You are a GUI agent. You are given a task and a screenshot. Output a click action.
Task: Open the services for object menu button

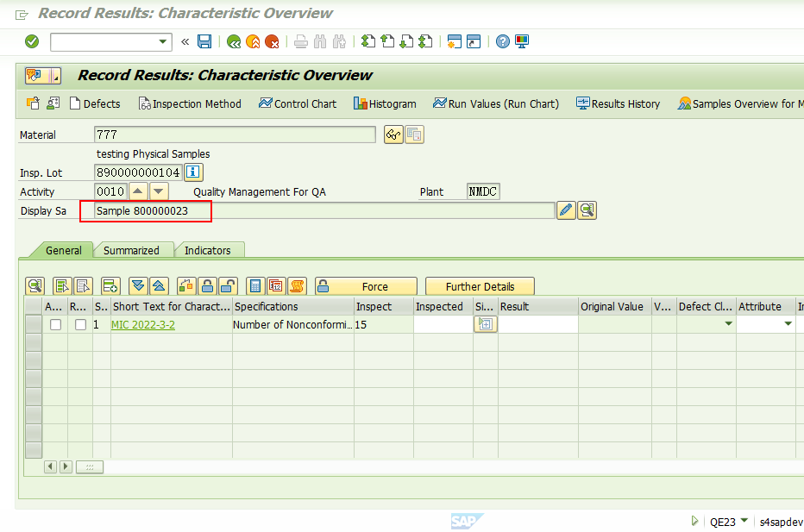43,76
